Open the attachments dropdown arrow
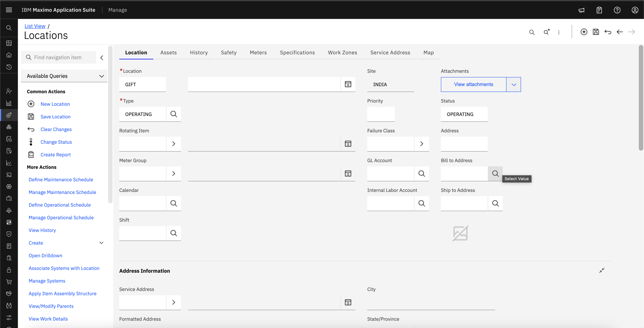The height and width of the screenshot is (328, 644). click(514, 85)
